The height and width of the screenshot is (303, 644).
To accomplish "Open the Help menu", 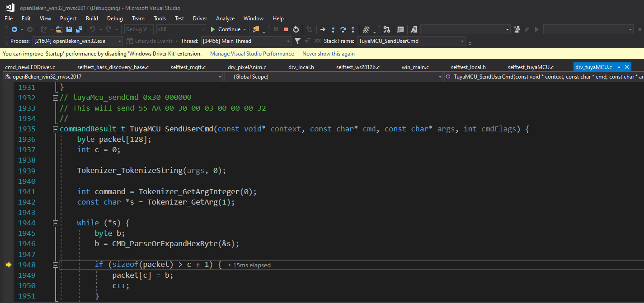I will point(278,19).
